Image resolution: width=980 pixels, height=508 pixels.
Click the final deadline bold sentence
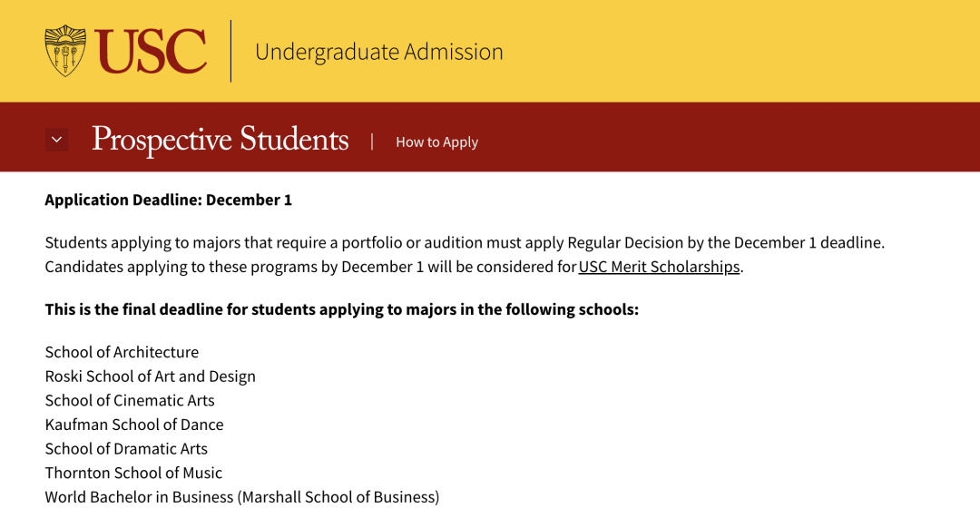341,309
